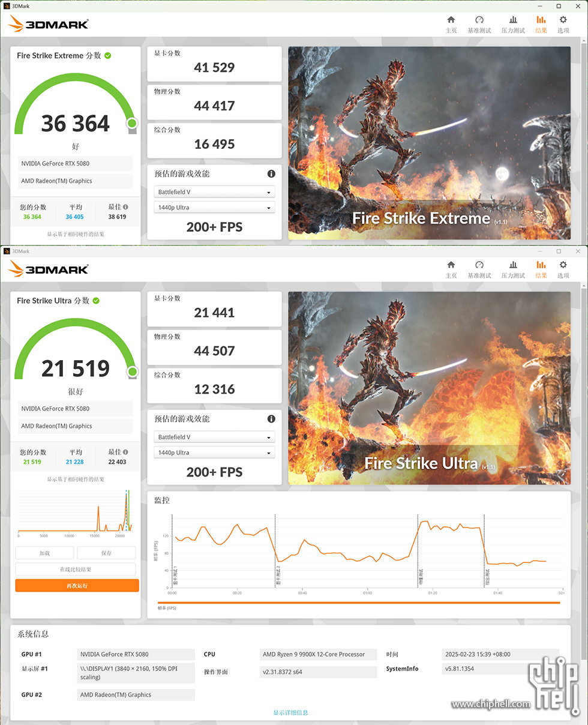The height and width of the screenshot is (725, 588).
Task: Click 加载 load button
Action: [44, 553]
